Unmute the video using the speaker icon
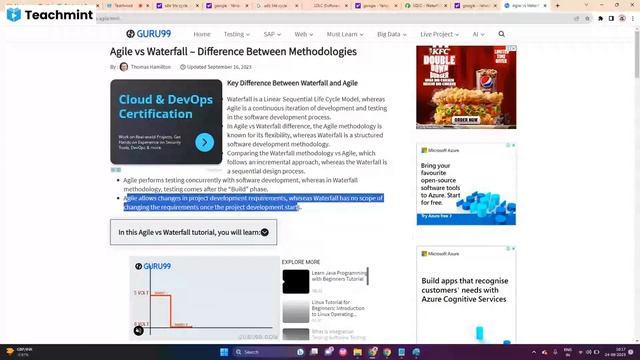The height and width of the screenshot is (360, 640). click(x=139, y=330)
